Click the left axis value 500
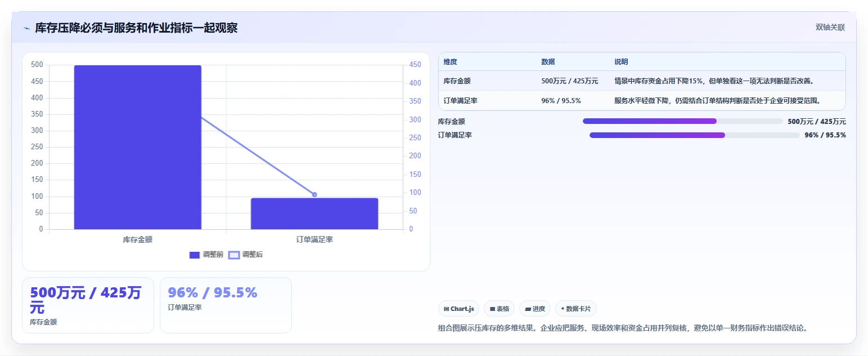The height and width of the screenshot is (356, 868). [37, 65]
